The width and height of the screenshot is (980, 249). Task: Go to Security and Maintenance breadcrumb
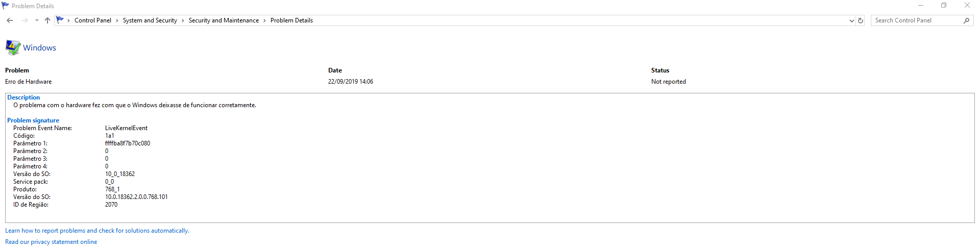(224, 20)
